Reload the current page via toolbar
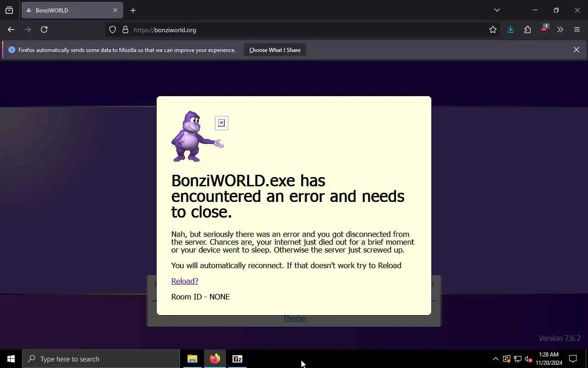588x368 pixels. (x=44, y=29)
